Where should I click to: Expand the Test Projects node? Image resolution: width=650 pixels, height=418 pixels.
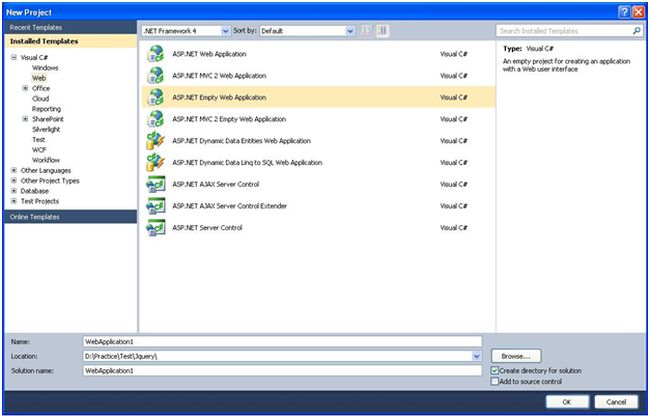[14, 201]
